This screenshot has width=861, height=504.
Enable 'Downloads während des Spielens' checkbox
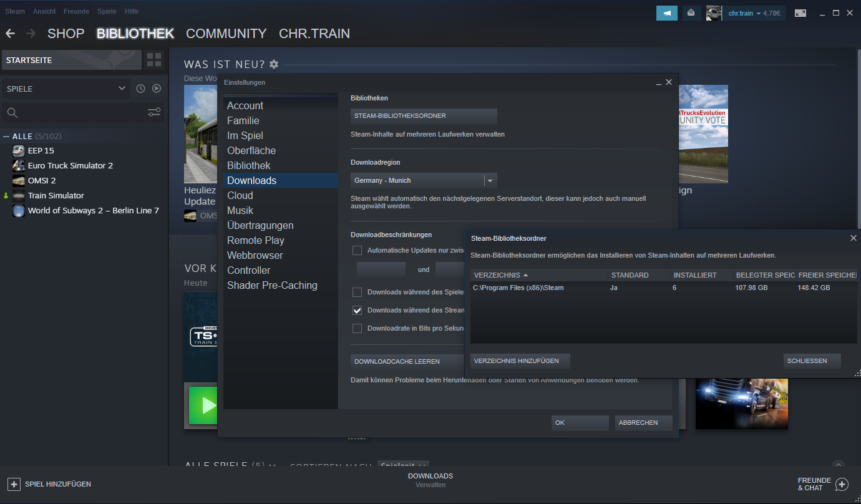click(x=357, y=292)
